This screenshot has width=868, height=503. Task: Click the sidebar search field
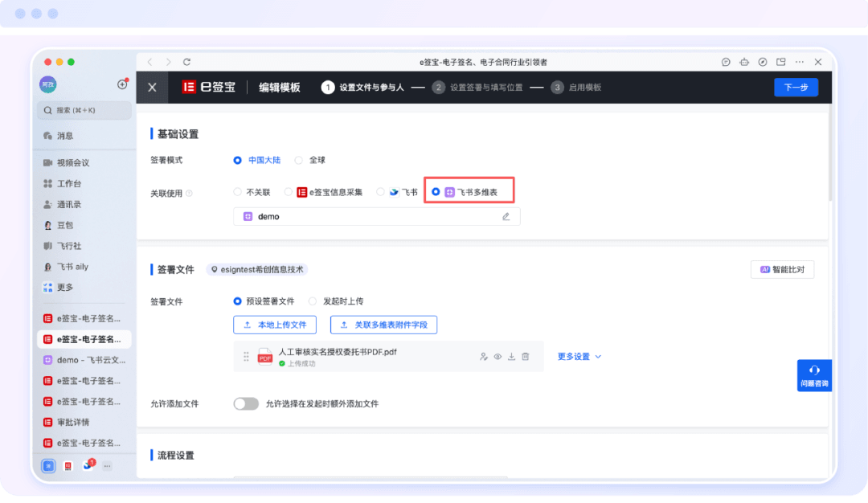tap(84, 110)
